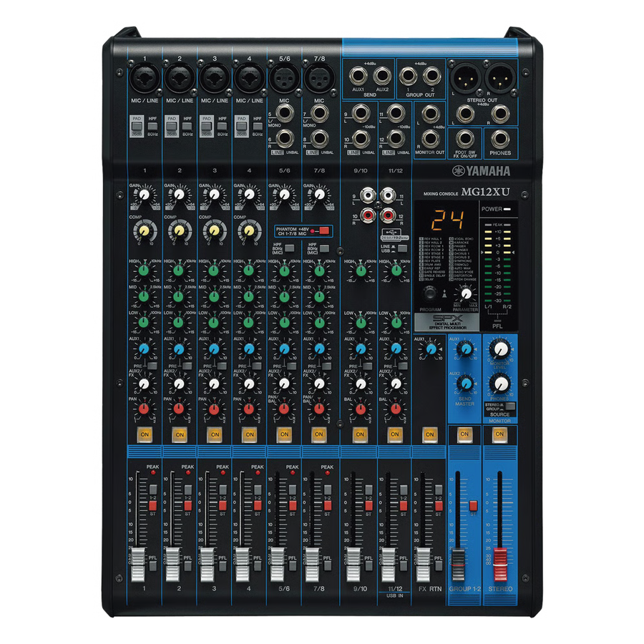Image resolution: width=644 pixels, height=644 pixels.
Task: Hit the STEREO master ON button
Action: coord(499,434)
